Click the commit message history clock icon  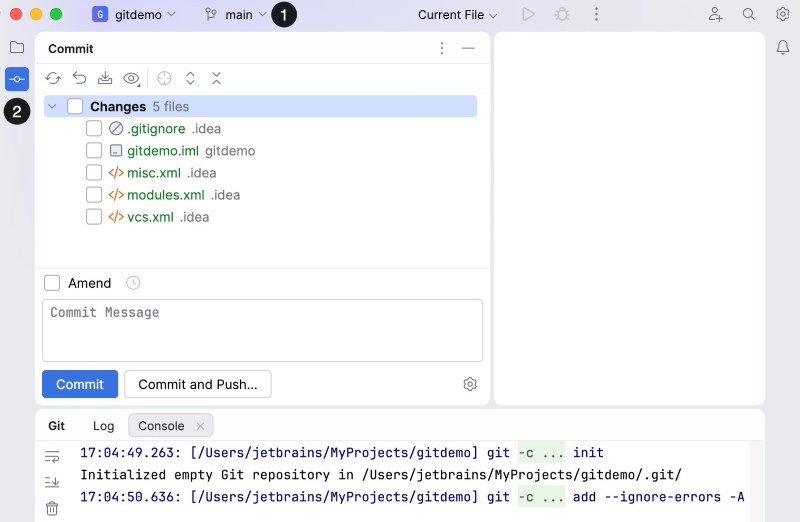(x=133, y=283)
